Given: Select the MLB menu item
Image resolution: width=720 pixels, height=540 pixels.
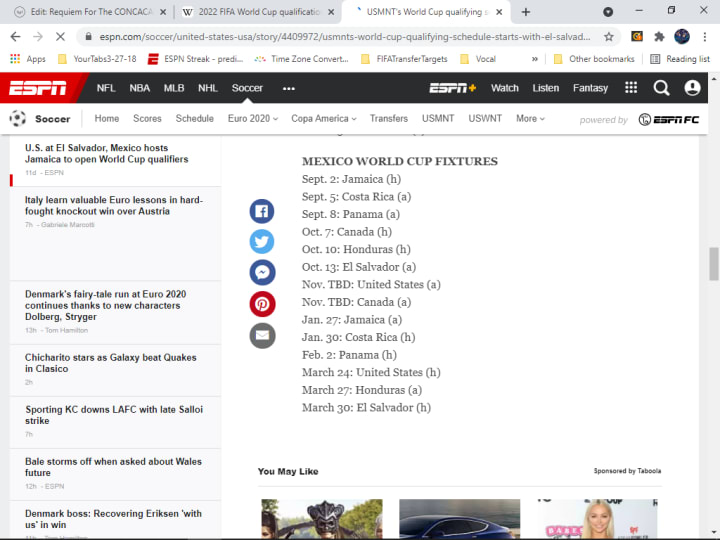Looking at the screenshot, I should pyautogui.click(x=174, y=88).
